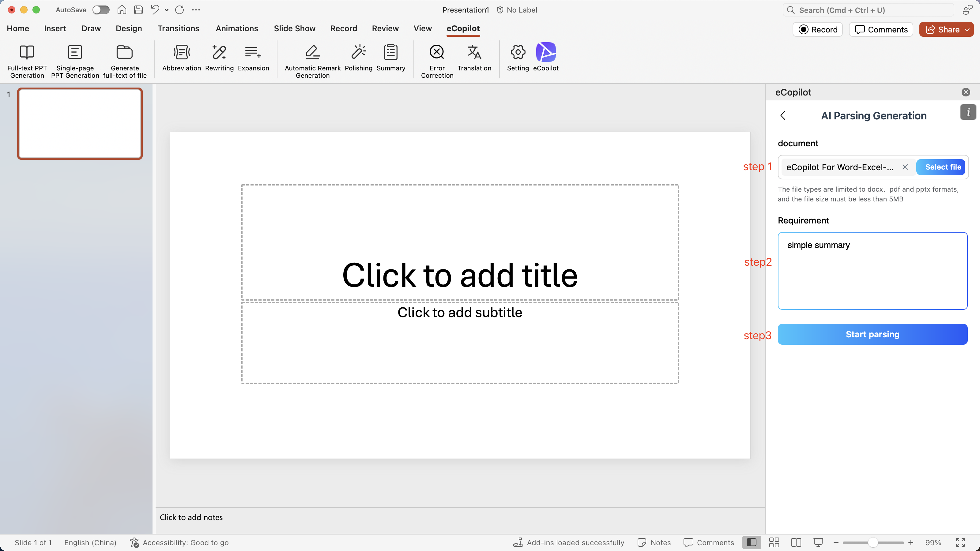The image size is (980, 551).
Task: Open the Share dropdown menu
Action: pos(967,30)
